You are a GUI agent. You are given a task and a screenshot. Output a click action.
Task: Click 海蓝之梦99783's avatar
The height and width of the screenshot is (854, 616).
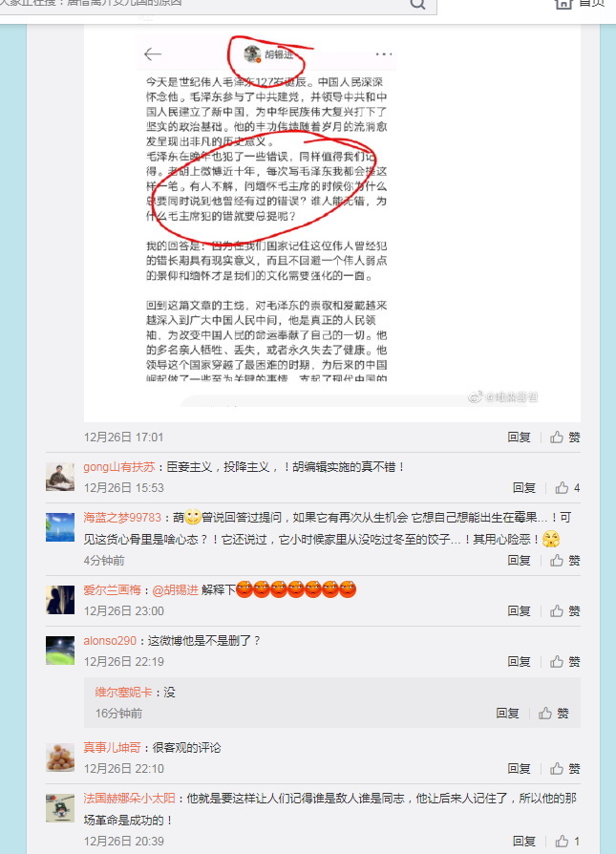pos(60,526)
